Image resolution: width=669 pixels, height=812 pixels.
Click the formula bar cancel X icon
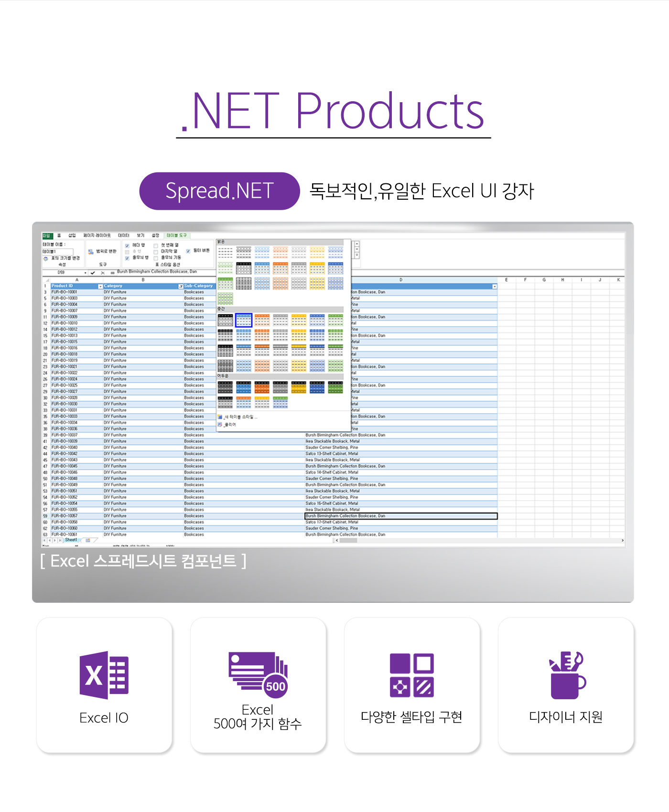(102, 273)
